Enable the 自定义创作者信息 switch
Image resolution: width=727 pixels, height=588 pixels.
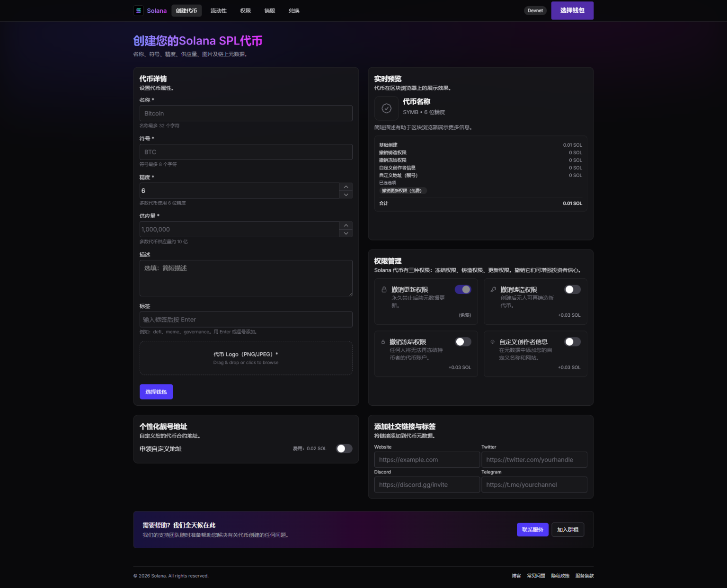click(573, 342)
